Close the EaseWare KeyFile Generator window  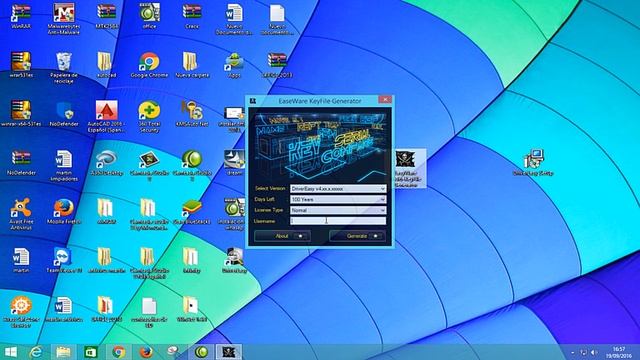pos(384,100)
